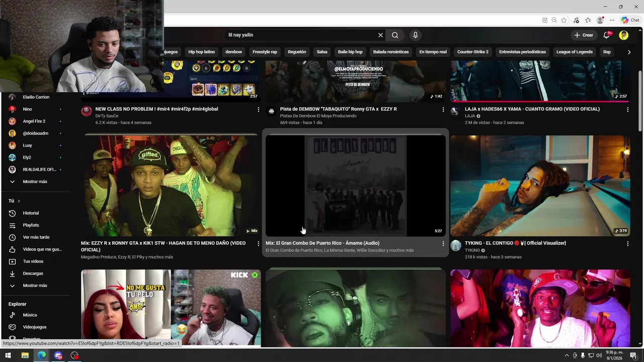Open DirTy SauCe channel name link

[107, 116]
